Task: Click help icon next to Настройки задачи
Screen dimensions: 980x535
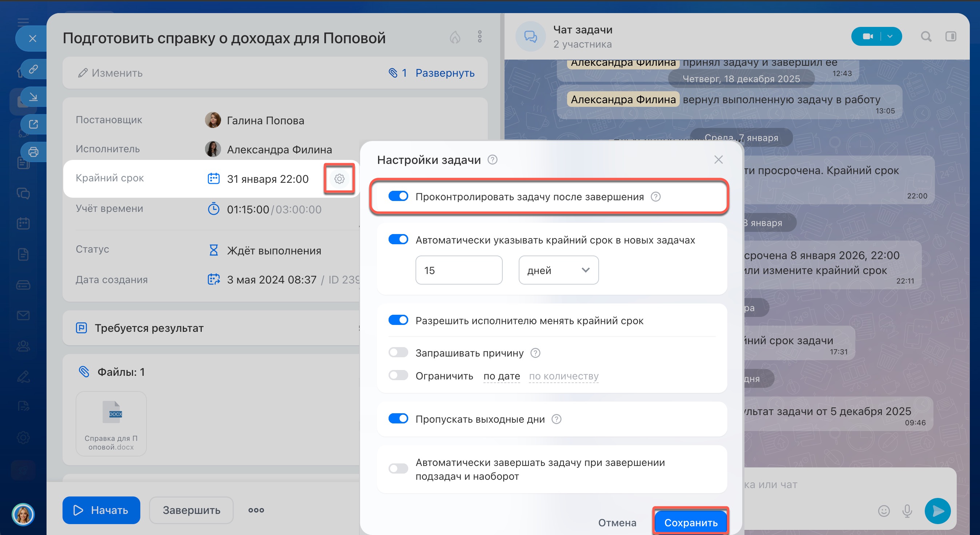Action: click(492, 160)
